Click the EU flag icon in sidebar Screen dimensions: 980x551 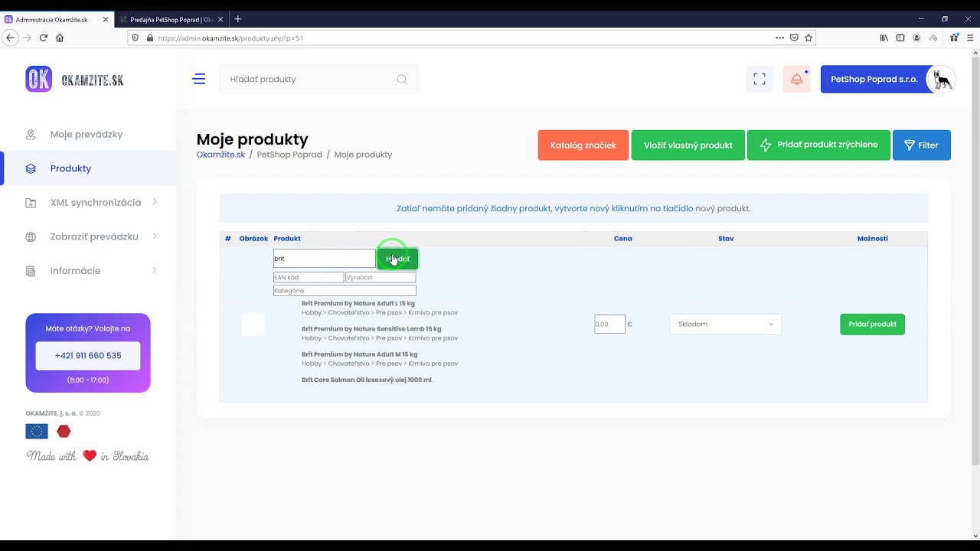(x=37, y=432)
